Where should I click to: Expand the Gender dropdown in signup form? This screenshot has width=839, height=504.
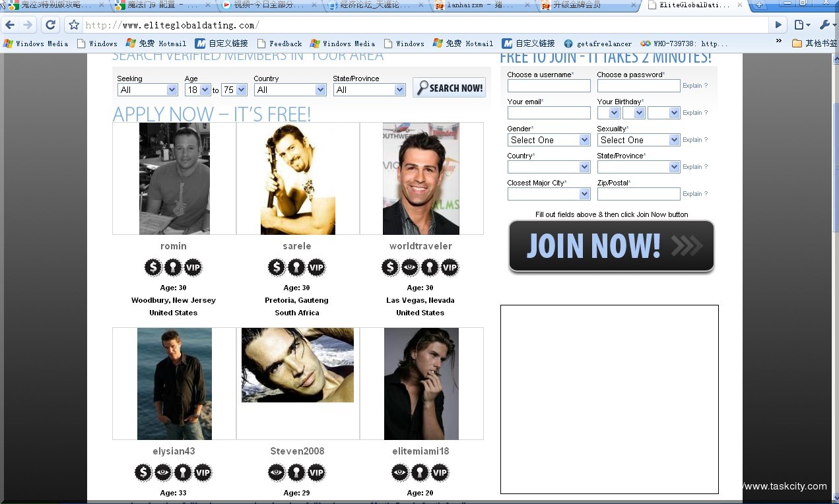tap(549, 140)
